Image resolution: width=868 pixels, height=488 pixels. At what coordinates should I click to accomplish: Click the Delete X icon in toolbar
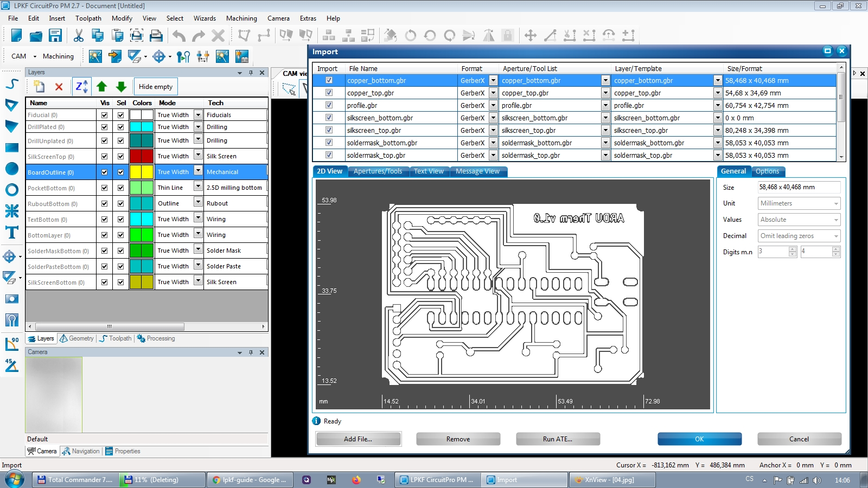tap(218, 36)
